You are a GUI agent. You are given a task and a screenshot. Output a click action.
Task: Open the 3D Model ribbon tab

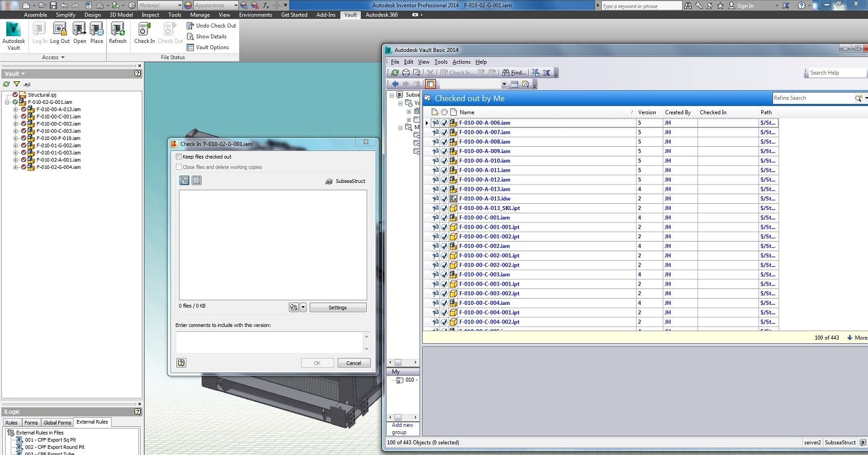point(121,15)
